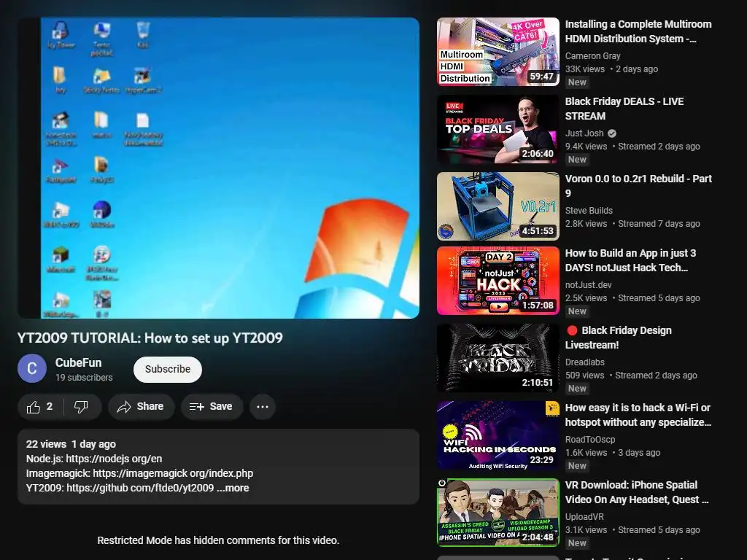This screenshot has height=560, width=747.
Task: Click the YT2009 github line in description
Action: (x=120, y=488)
